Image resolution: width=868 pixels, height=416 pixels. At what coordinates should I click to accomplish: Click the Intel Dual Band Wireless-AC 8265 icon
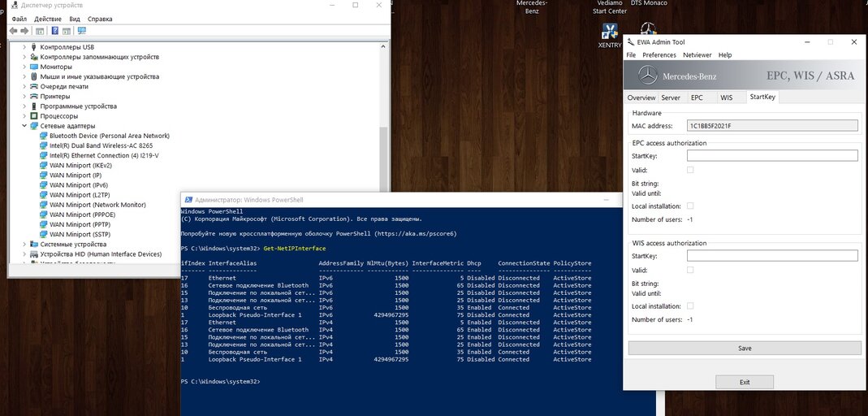(44, 145)
